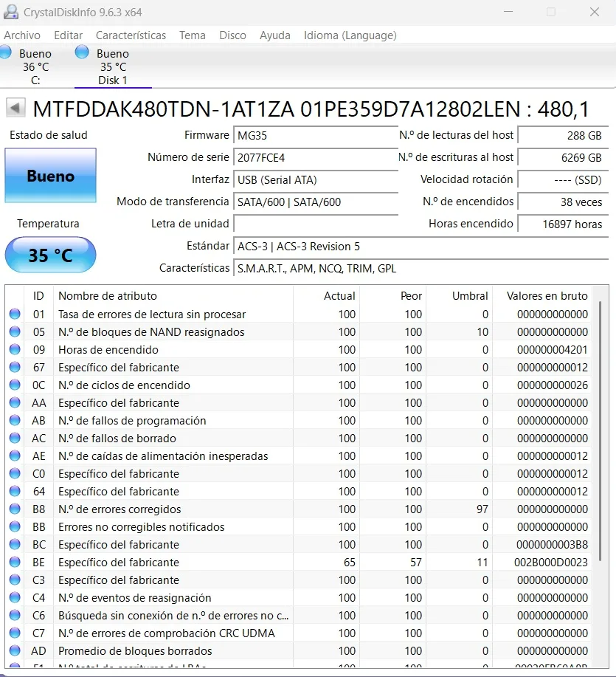Viewport: 616px width, 677px height.
Task: Open the Características menu
Action: coord(131,35)
